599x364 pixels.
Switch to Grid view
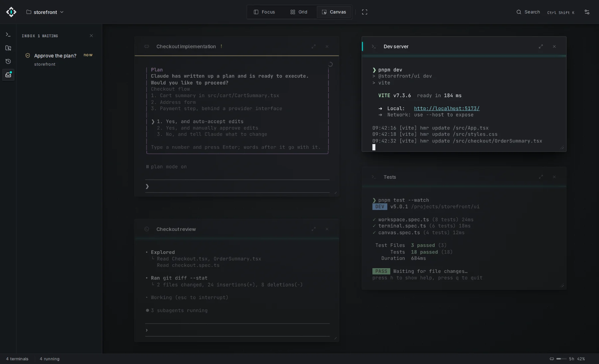click(299, 12)
